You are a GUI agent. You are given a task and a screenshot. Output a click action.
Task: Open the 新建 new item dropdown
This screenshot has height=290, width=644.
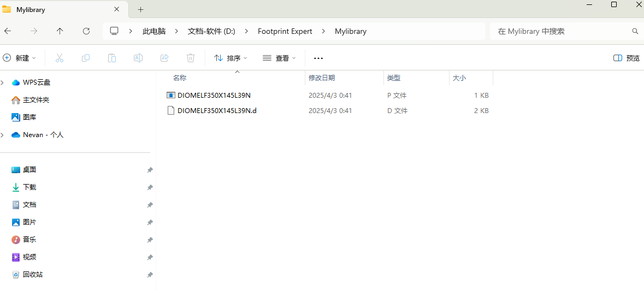point(19,58)
